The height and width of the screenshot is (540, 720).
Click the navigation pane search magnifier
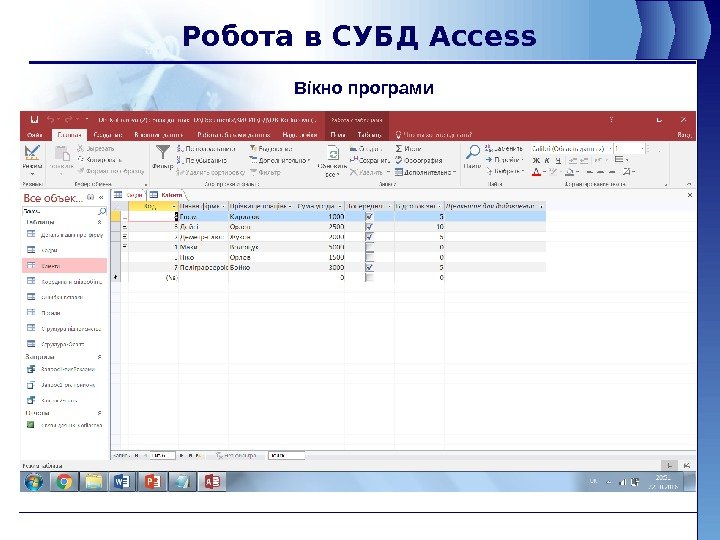(x=102, y=211)
